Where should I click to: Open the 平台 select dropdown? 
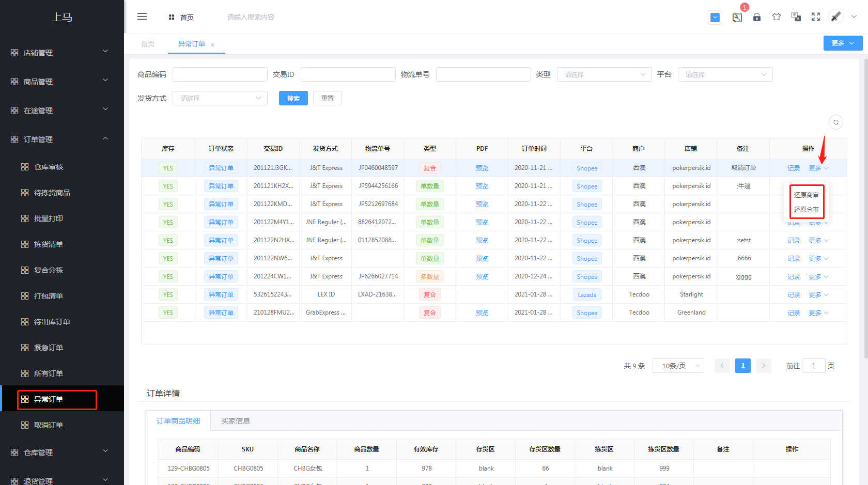click(725, 74)
